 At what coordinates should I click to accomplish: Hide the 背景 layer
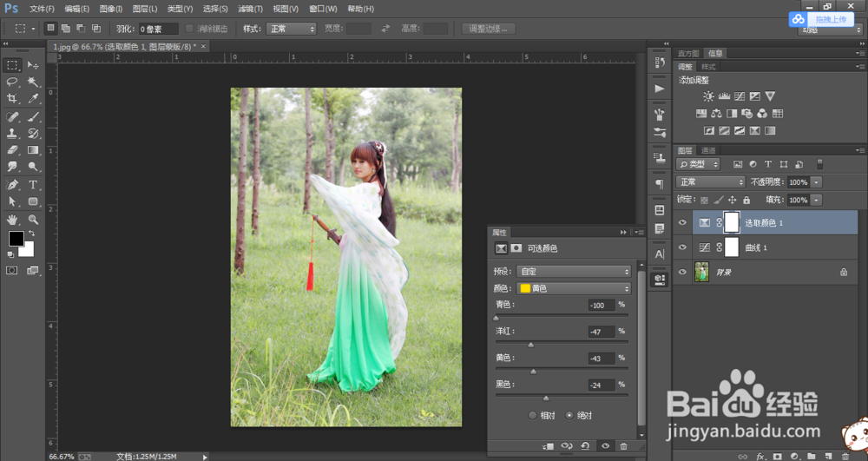(x=682, y=272)
